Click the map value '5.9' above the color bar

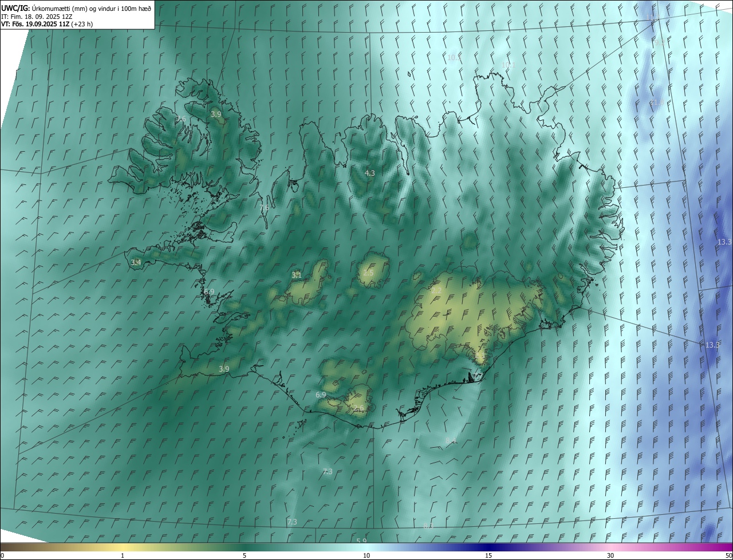361,541
